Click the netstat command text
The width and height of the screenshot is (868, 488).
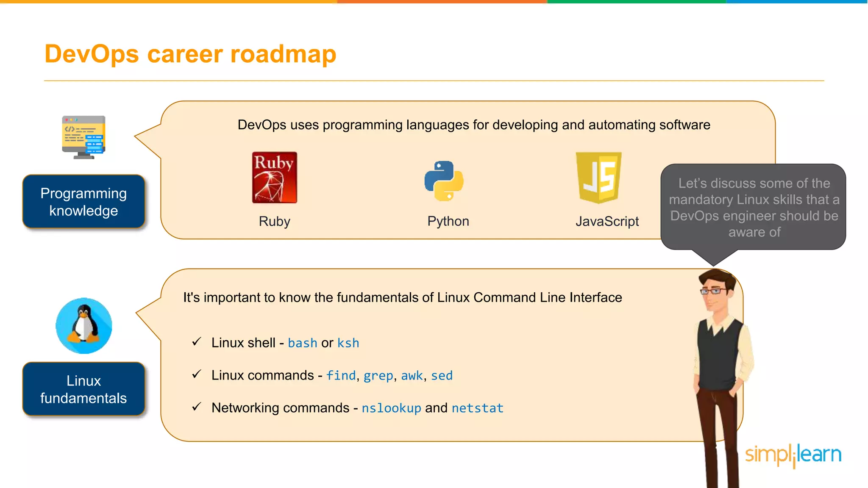pyautogui.click(x=477, y=408)
